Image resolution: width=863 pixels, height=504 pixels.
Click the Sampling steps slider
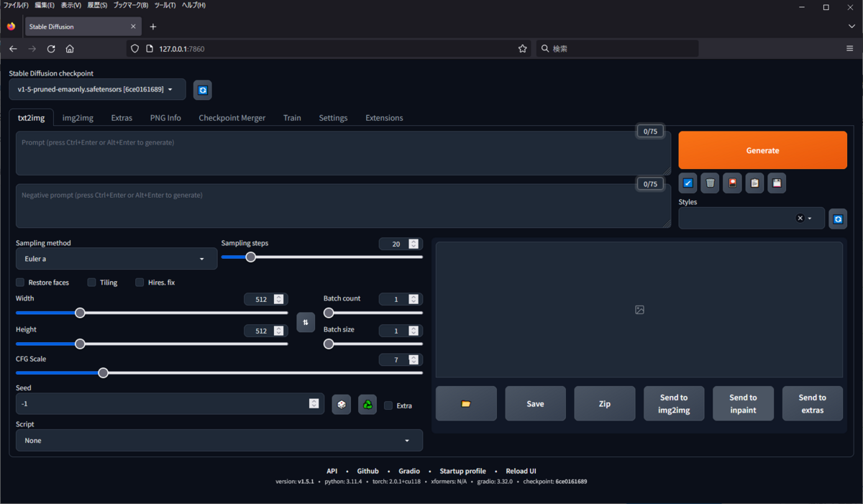click(x=322, y=257)
